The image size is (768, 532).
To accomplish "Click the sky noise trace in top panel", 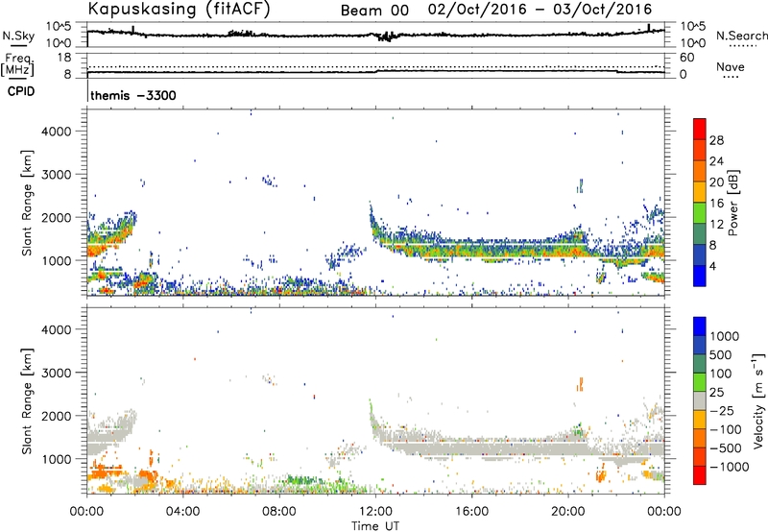I will (x=375, y=36).
